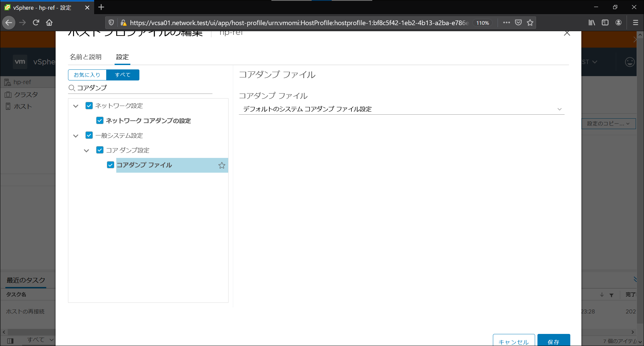
Task: Open a new browser tab
Action: click(101, 7)
